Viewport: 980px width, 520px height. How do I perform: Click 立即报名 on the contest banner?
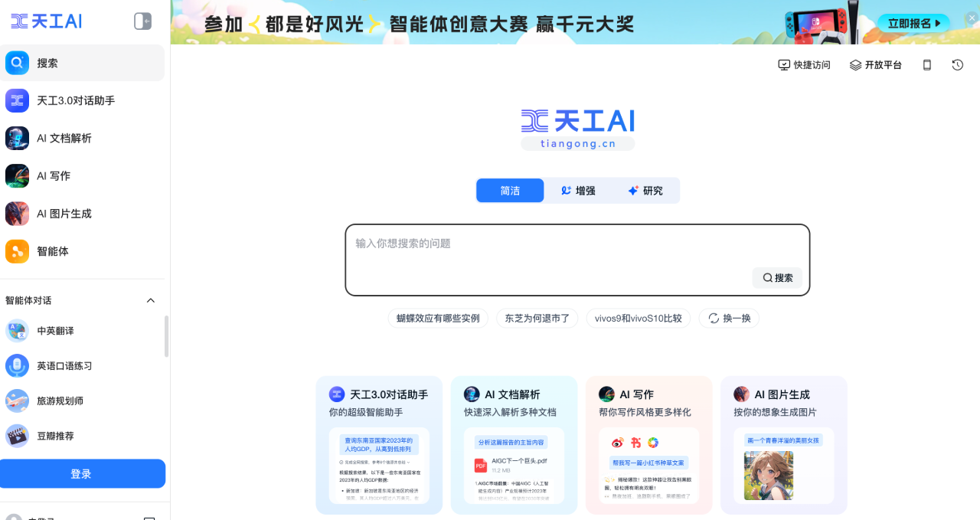[913, 22]
